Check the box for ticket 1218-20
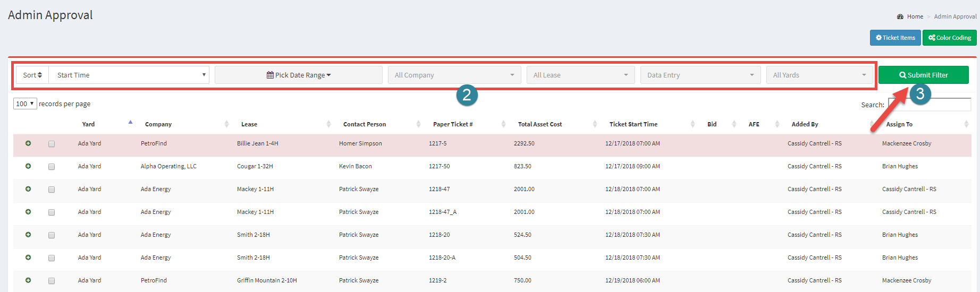The width and height of the screenshot is (980, 292). pos(52,235)
